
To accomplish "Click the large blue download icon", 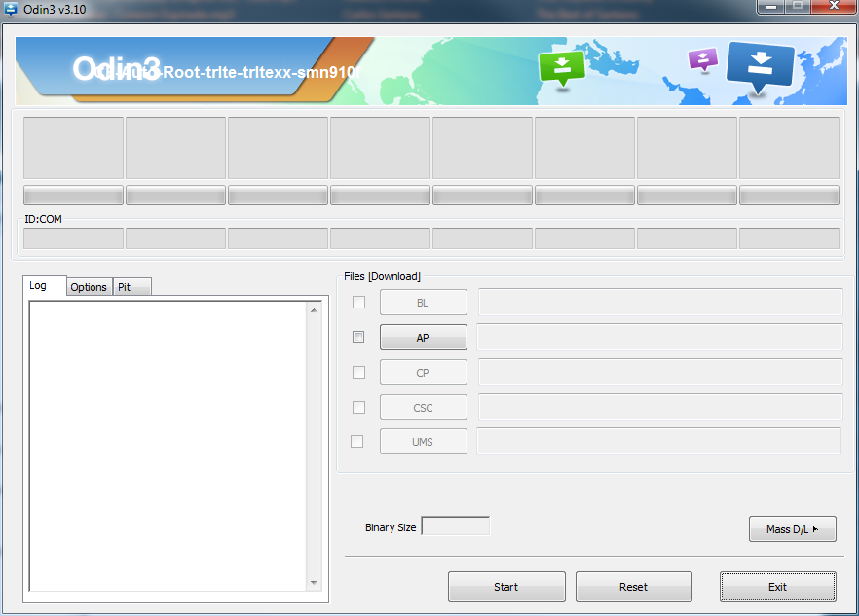I will tap(761, 64).
